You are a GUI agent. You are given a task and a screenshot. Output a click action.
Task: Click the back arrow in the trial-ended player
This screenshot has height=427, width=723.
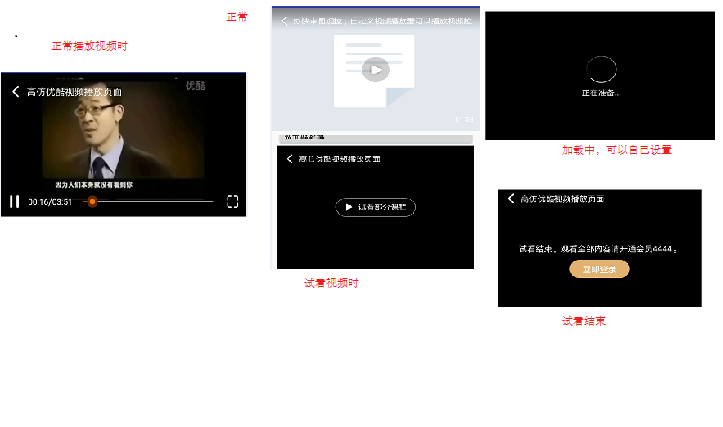coord(511,198)
